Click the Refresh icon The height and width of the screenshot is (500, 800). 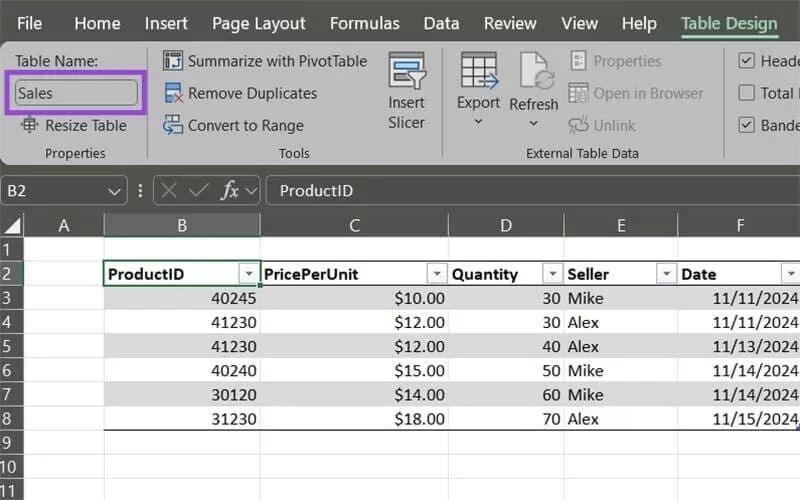(533, 73)
